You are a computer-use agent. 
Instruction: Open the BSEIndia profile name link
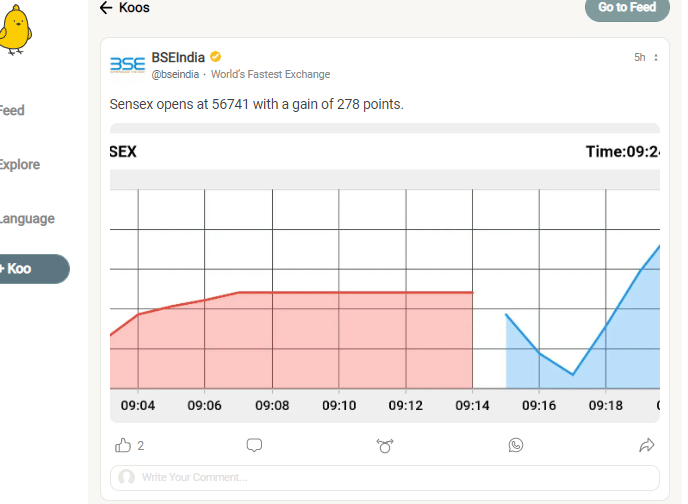[x=178, y=57]
